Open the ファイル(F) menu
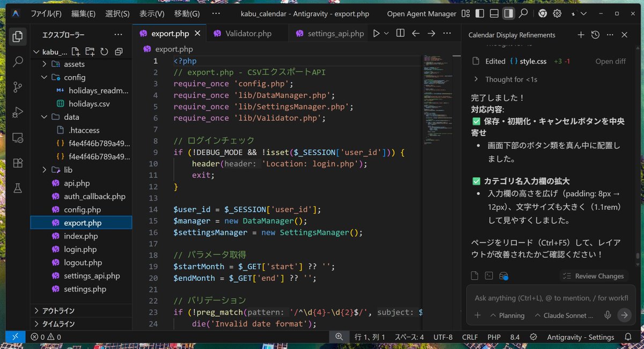The width and height of the screenshot is (644, 349). (x=46, y=13)
